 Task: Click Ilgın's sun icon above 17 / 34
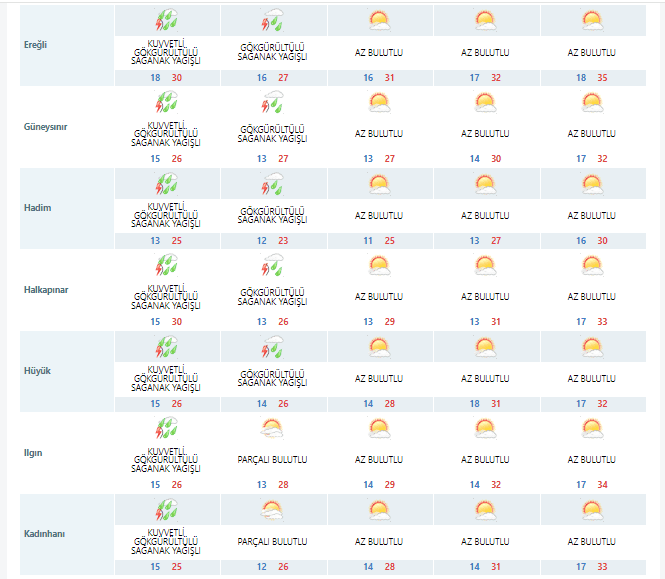click(x=592, y=428)
